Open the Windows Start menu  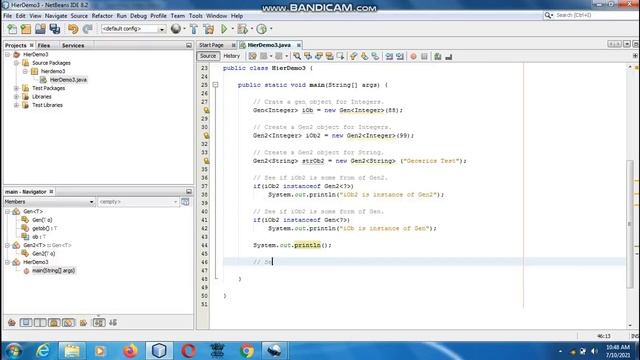pyautogui.click(x=14, y=351)
